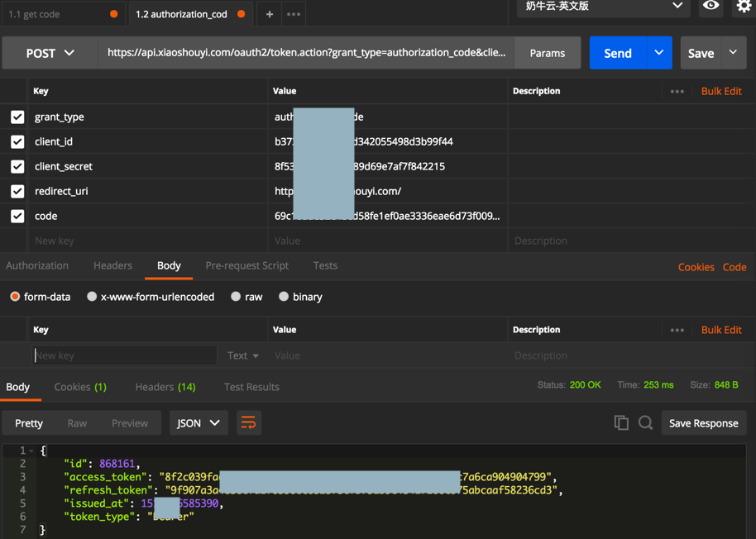Open a new request tab with plus icon
This screenshot has width=756, height=539.
click(x=269, y=14)
